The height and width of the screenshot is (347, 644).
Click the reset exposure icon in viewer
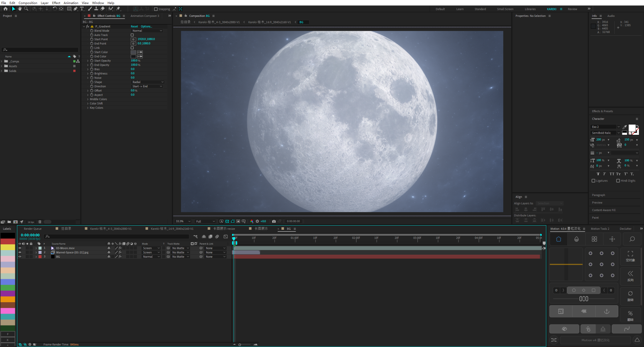[x=257, y=221]
